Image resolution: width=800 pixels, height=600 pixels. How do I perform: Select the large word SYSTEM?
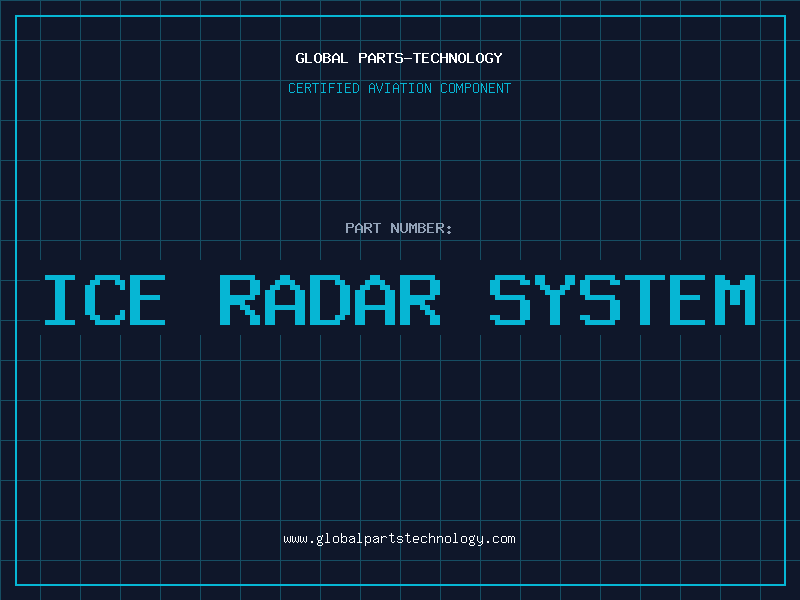tap(622, 300)
